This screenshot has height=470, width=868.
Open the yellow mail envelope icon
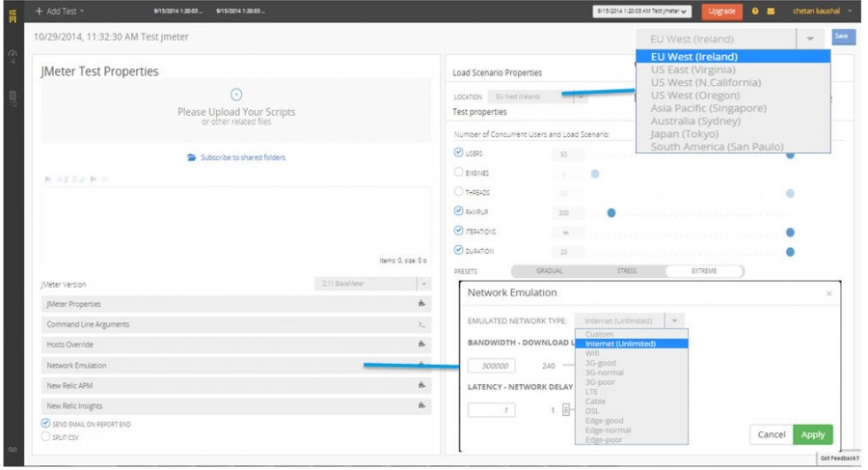771,11
